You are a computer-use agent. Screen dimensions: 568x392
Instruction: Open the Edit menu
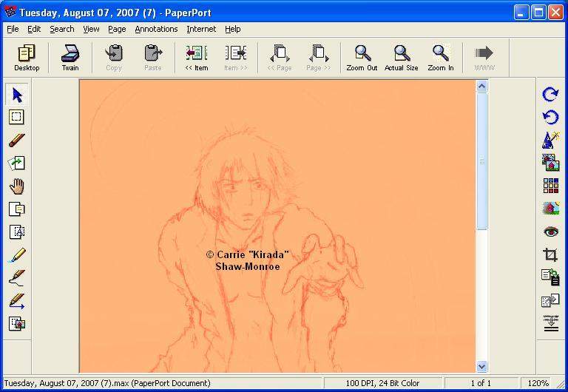[x=34, y=29]
